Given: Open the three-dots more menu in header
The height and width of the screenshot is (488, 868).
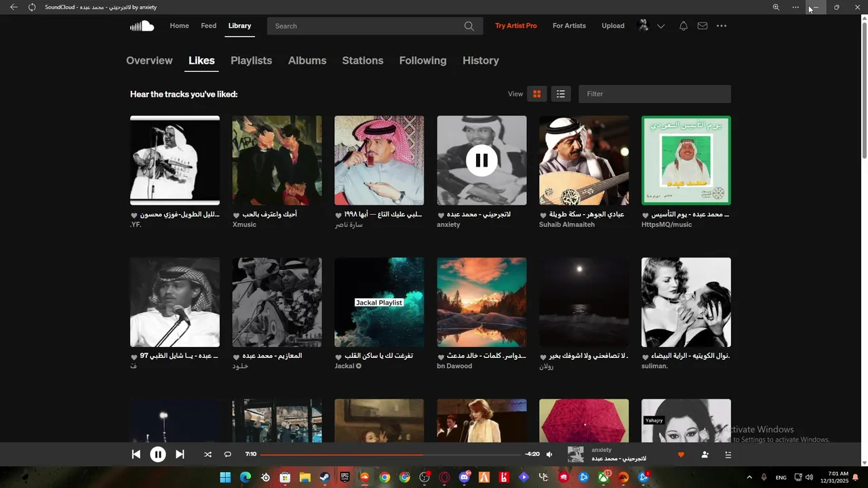Looking at the screenshot, I should 722,26.
